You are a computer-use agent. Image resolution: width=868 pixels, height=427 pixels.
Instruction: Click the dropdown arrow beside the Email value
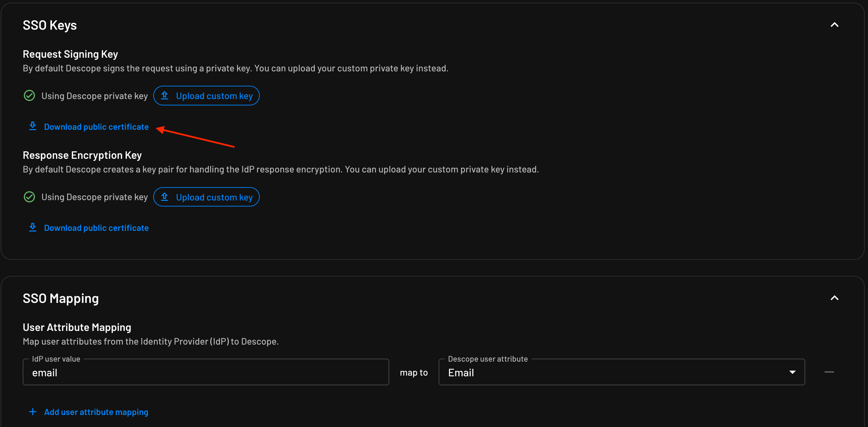coord(793,372)
